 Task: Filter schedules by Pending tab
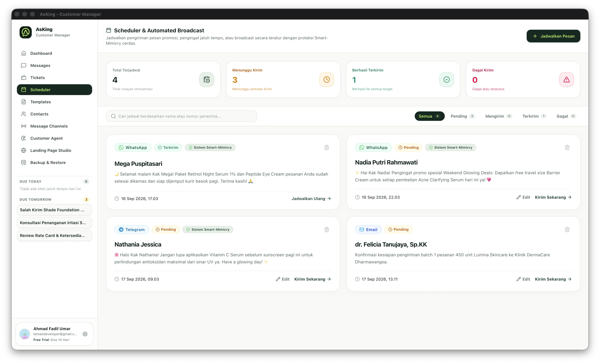[x=463, y=116]
